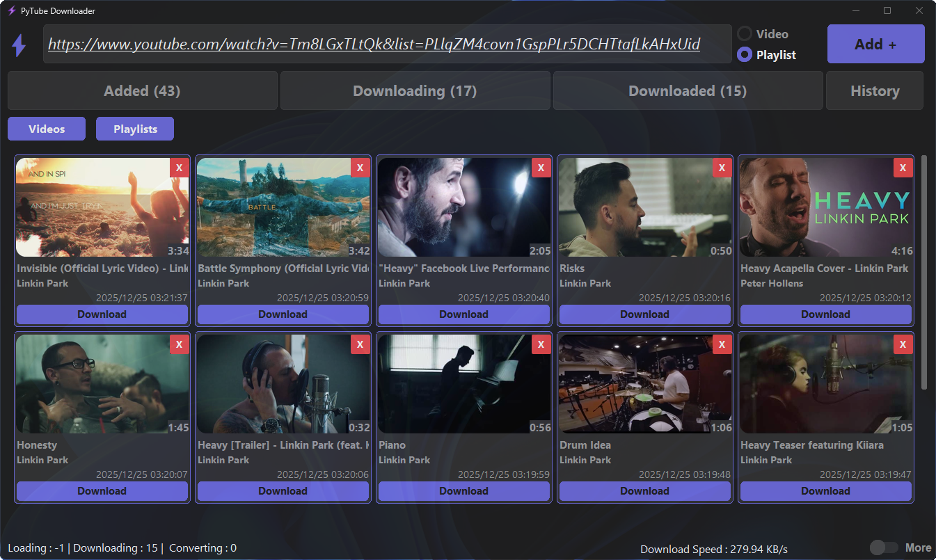Open the Risks video thumbnail

(x=644, y=207)
